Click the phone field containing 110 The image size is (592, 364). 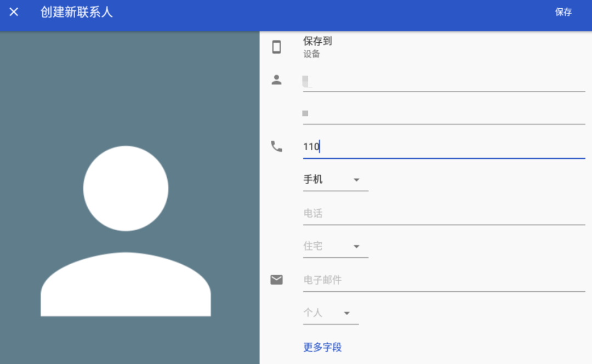pyautogui.click(x=444, y=147)
